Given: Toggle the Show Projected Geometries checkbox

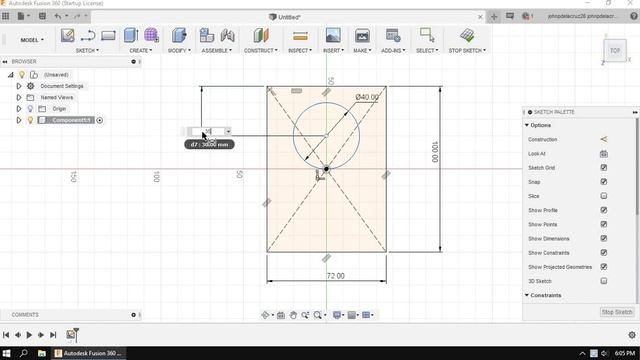Looking at the screenshot, I should coord(604,267).
